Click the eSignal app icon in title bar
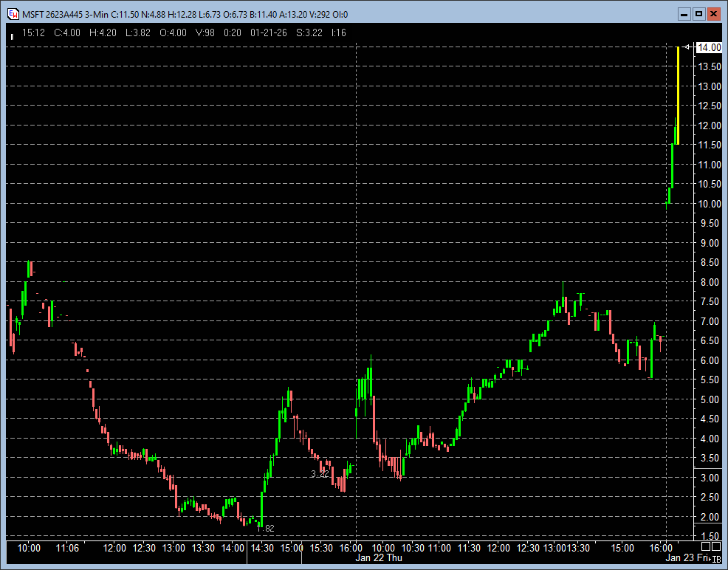 click(13, 14)
